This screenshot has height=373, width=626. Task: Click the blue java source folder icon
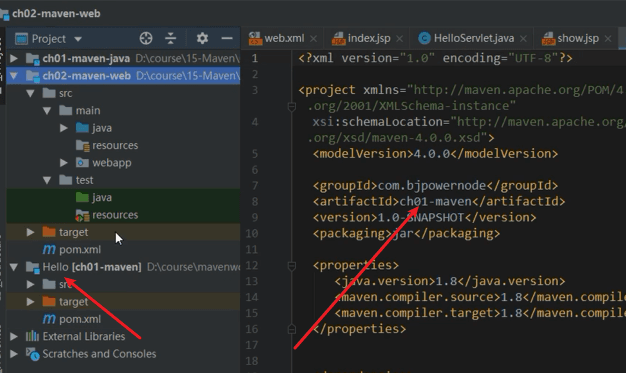(82, 128)
